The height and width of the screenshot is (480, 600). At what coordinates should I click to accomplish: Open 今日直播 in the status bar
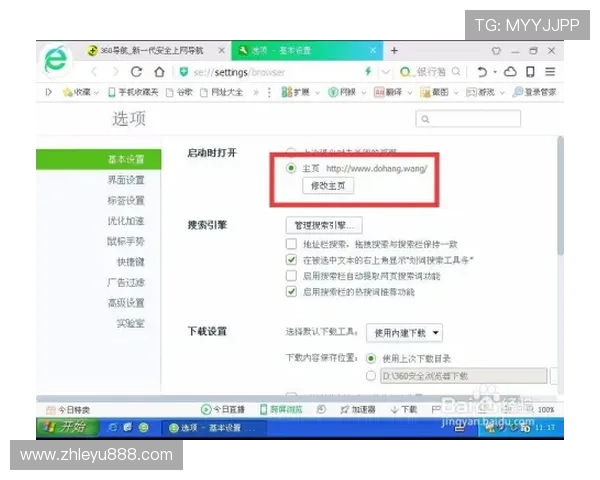[x=223, y=410]
